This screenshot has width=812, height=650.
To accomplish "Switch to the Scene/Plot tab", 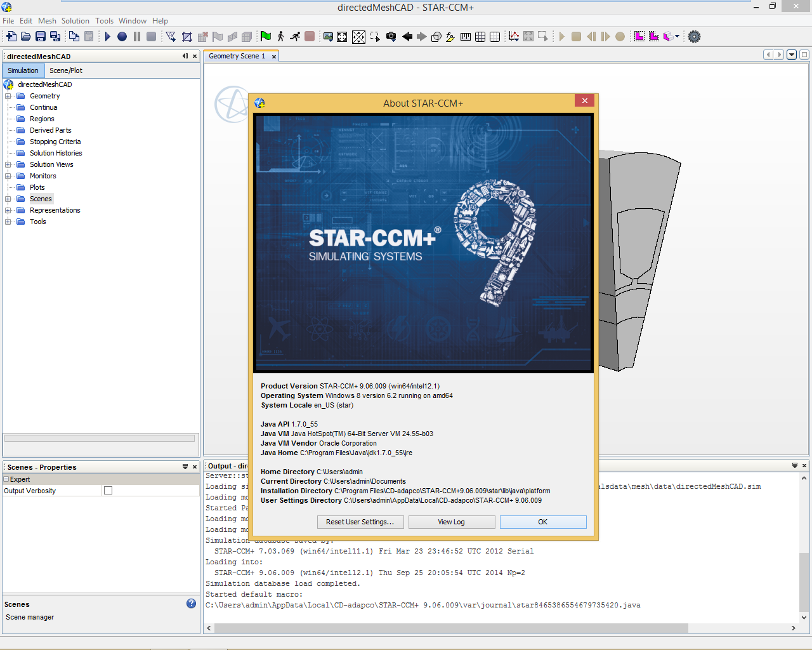I will [x=66, y=70].
